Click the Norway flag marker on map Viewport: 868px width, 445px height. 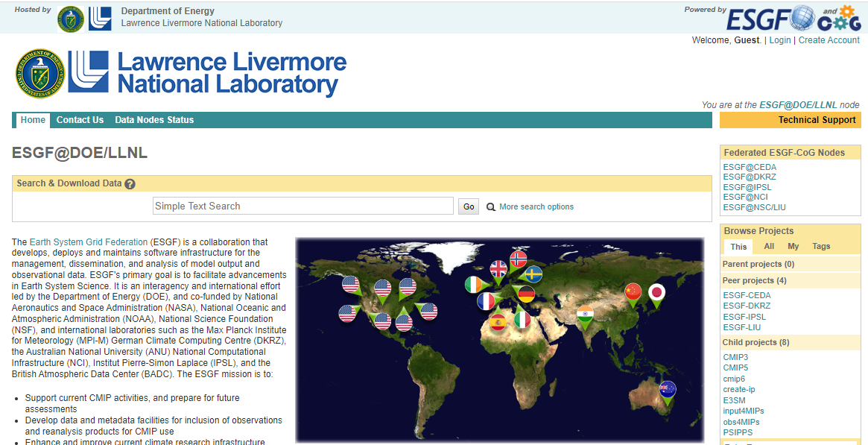[x=518, y=259]
